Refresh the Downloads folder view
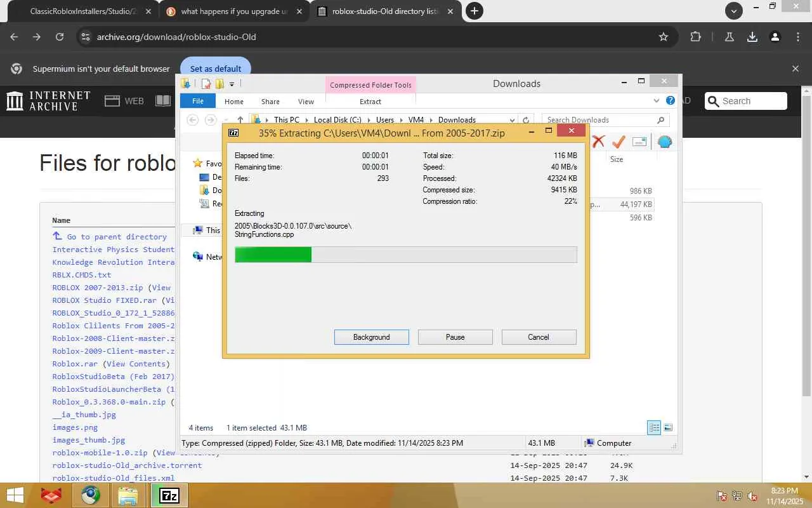The width and height of the screenshot is (812, 508). [x=526, y=120]
